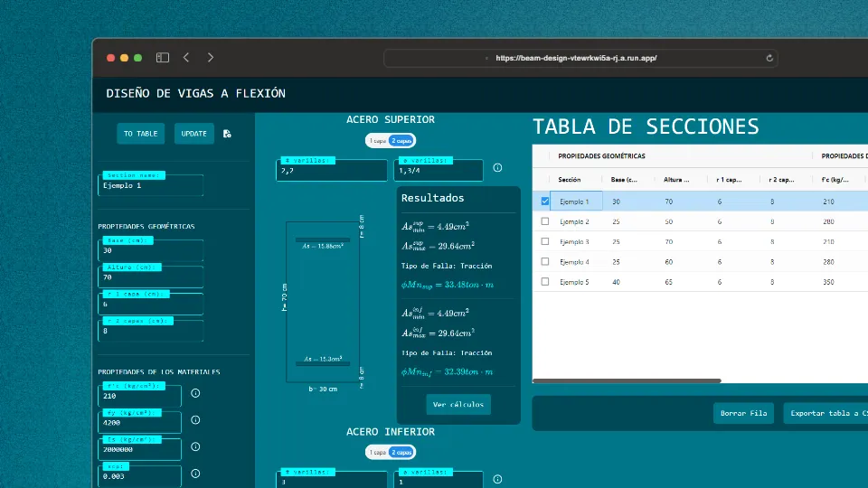Click the info icon next to εcu field
Viewport: 868px width, 488px height.
coord(195,475)
